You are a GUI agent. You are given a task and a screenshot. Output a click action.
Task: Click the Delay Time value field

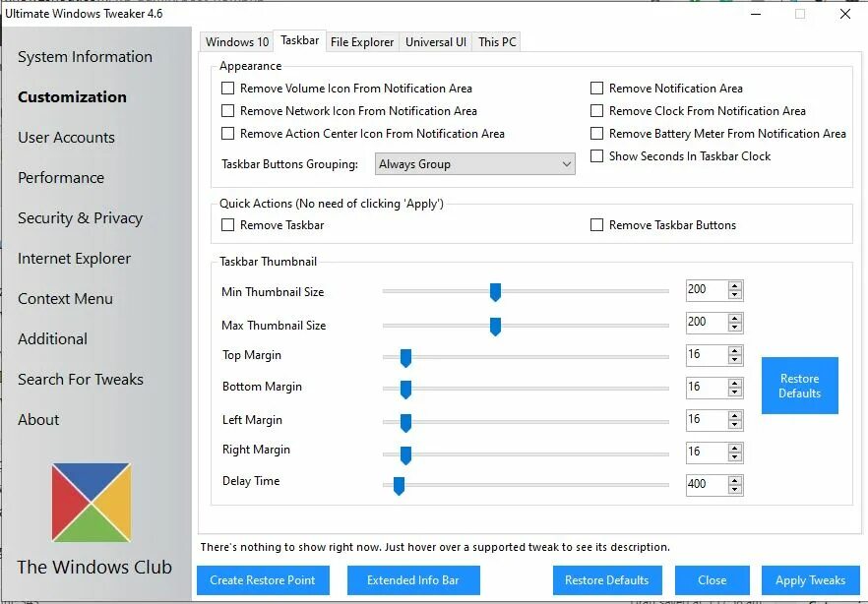(x=707, y=485)
